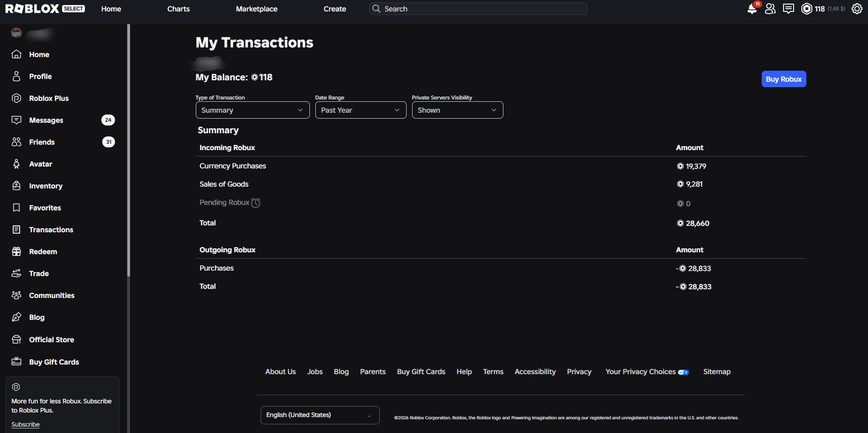Click the Sales of Goods row label

point(224,184)
